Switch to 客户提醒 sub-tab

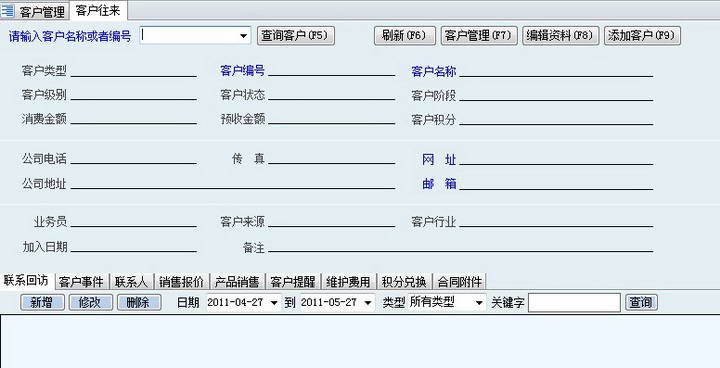point(292,281)
